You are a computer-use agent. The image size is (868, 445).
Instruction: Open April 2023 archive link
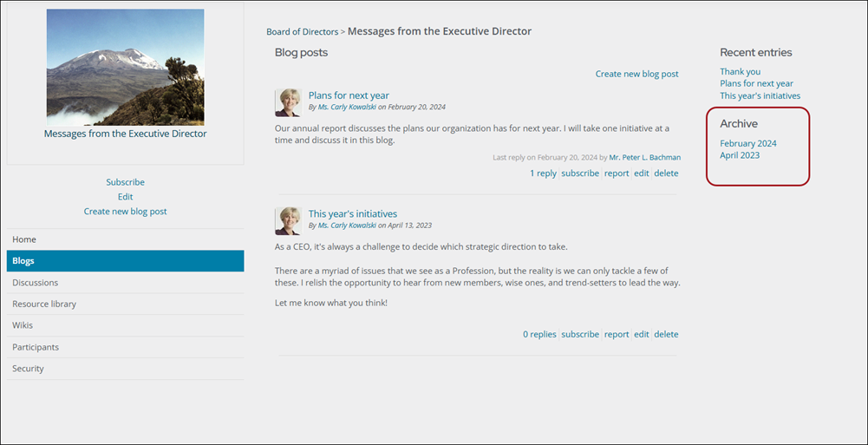[740, 155]
